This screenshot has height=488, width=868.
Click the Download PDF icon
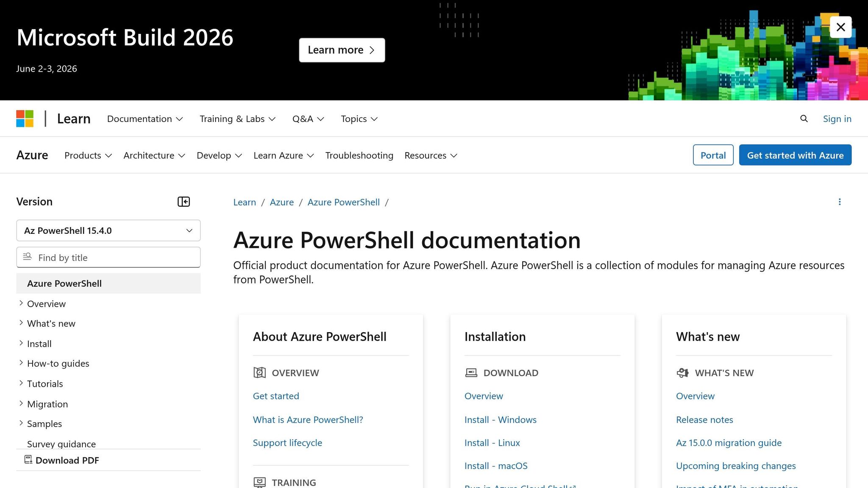[28, 460]
